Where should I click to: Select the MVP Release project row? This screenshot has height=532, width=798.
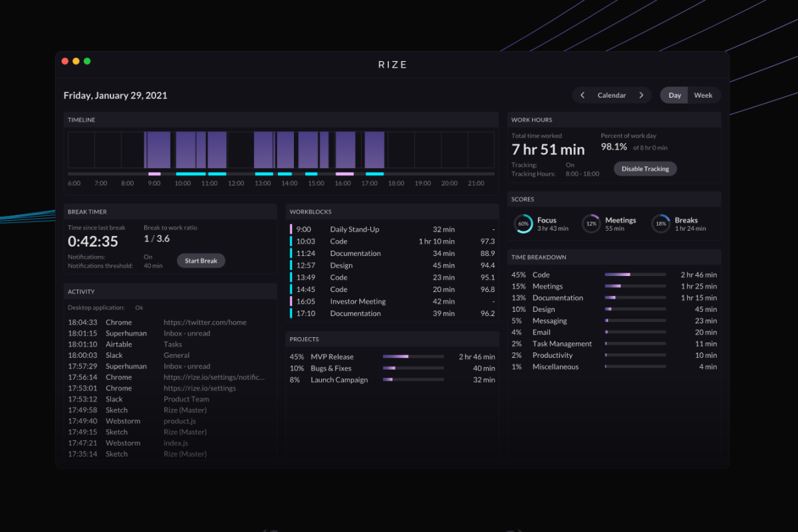coord(392,357)
